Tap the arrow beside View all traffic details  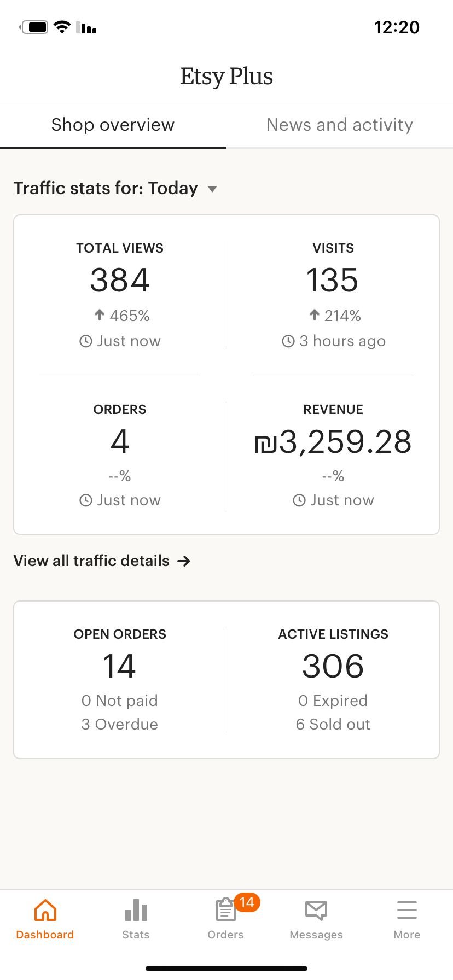pyautogui.click(x=184, y=561)
